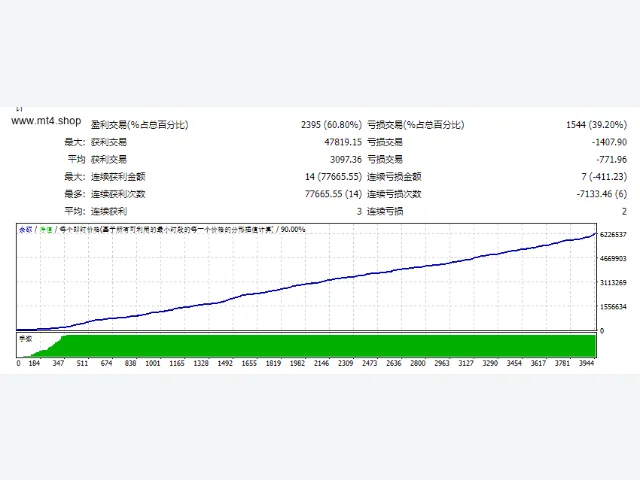Select the label 连续获利金额
The image size is (640, 480).
point(118,177)
